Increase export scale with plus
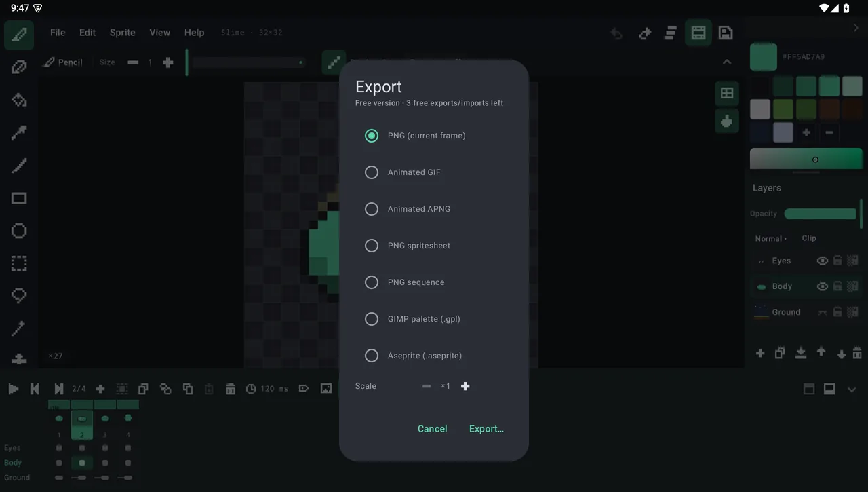Screen dimensions: 868x492 tap(465, 386)
